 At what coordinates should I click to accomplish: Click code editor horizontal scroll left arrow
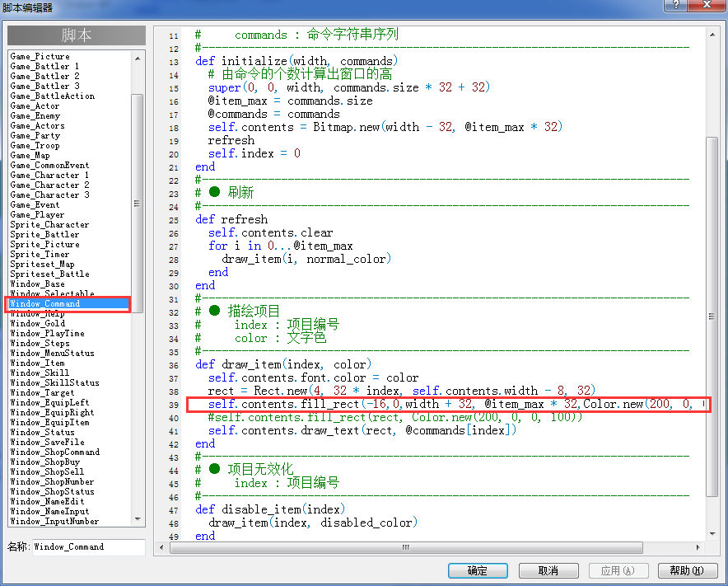click(x=161, y=547)
